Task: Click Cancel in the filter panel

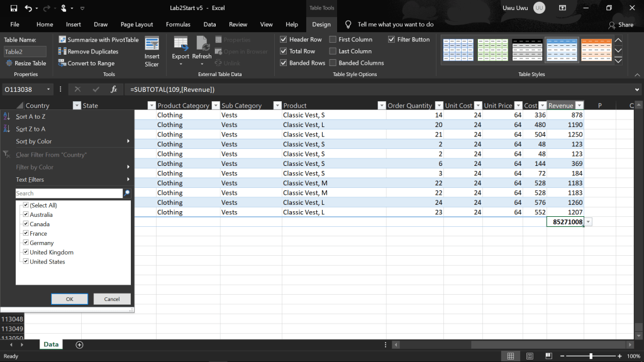Action: [x=112, y=299]
